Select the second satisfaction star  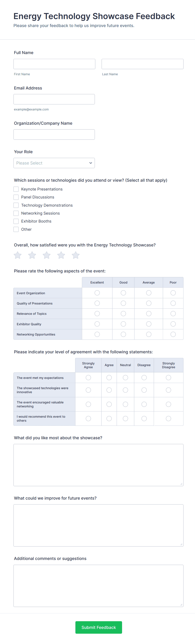pos(32,255)
